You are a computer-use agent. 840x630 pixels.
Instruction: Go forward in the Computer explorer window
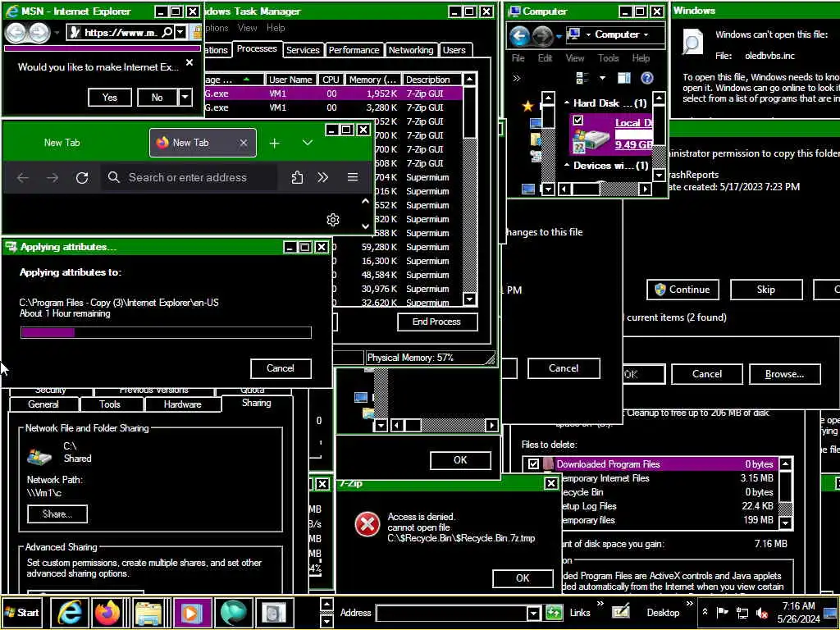point(542,35)
